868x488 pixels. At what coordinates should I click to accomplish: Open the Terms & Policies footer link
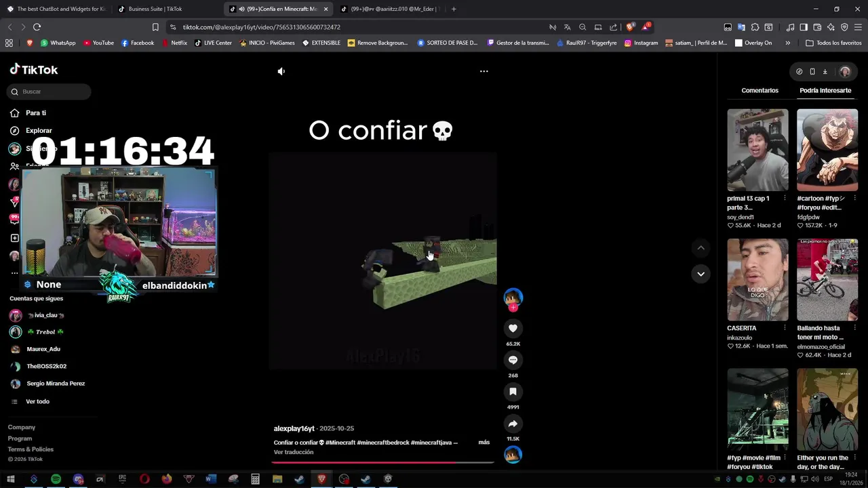(31, 449)
